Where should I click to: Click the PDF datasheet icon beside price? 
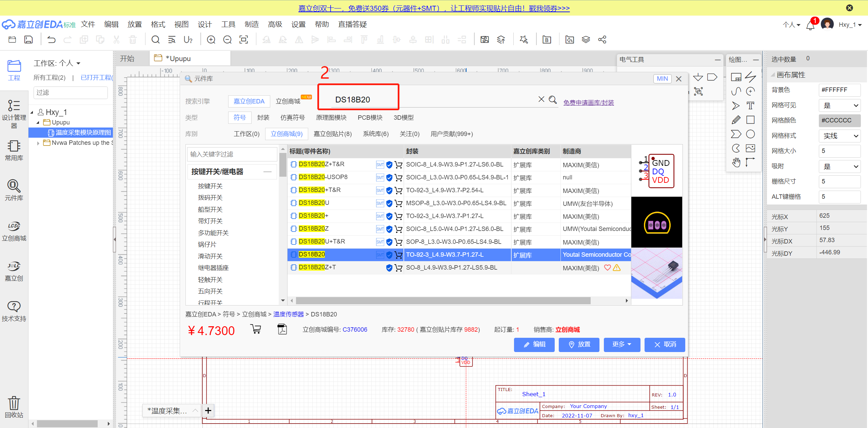pyautogui.click(x=282, y=329)
